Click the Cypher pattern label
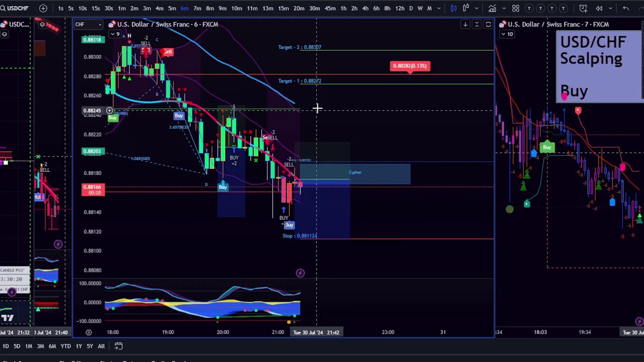The width and height of the screenshot is (644, 362). [355, 172]
